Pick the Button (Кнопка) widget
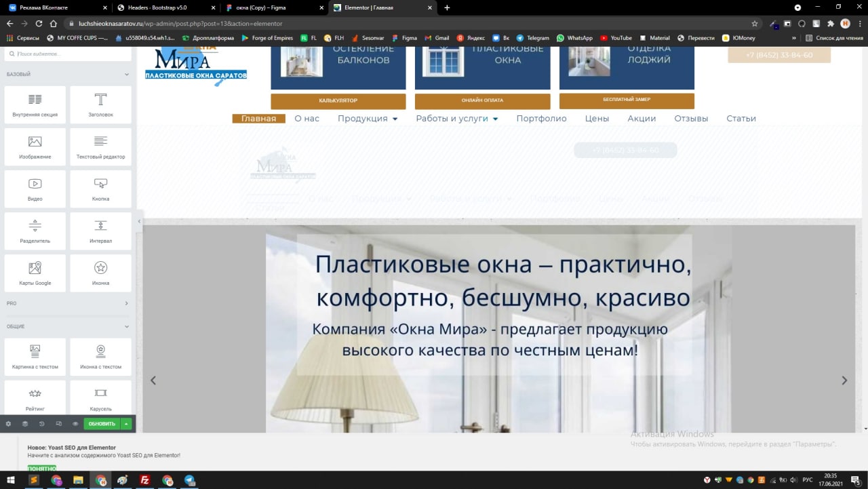The height and width of the screenshot is (489, 868). 100,189
